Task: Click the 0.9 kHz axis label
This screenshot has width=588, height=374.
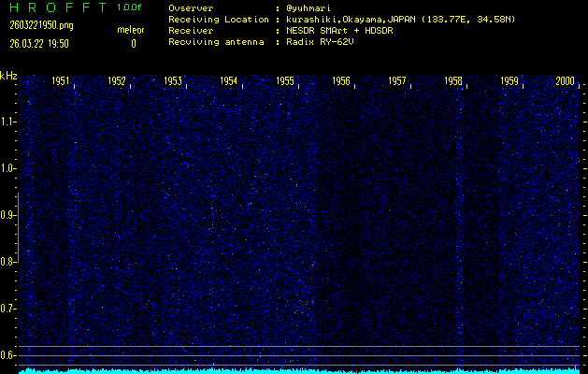Action: [7, 215]
